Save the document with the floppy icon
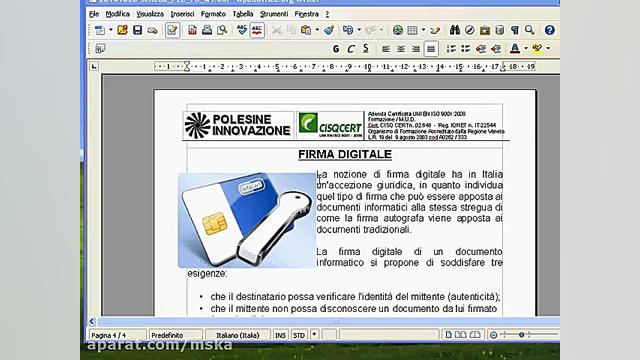This screenshot has width=640, height=360. 138,30
